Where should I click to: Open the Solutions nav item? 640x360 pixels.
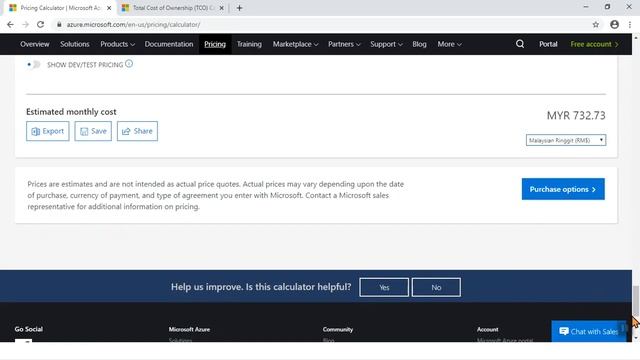[75, 44]
